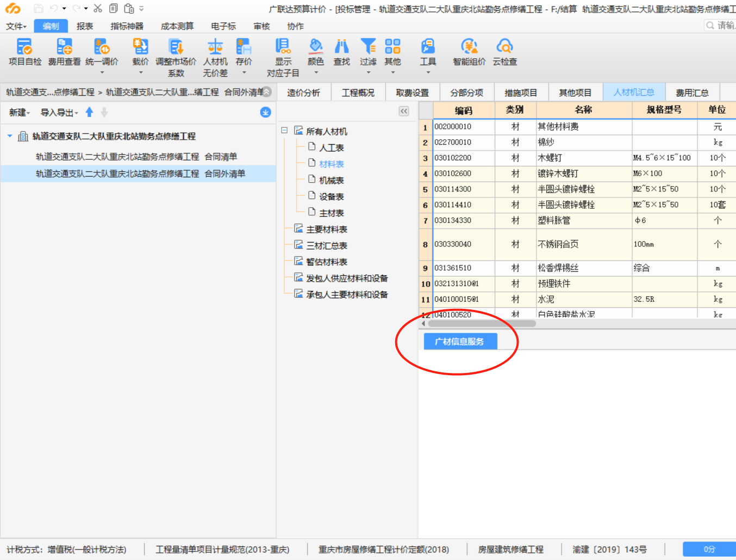This screenshot has width=736, height=560.
Task: Click the redo arrow icon
Action: pyautogui.click(x=76, y=8)
